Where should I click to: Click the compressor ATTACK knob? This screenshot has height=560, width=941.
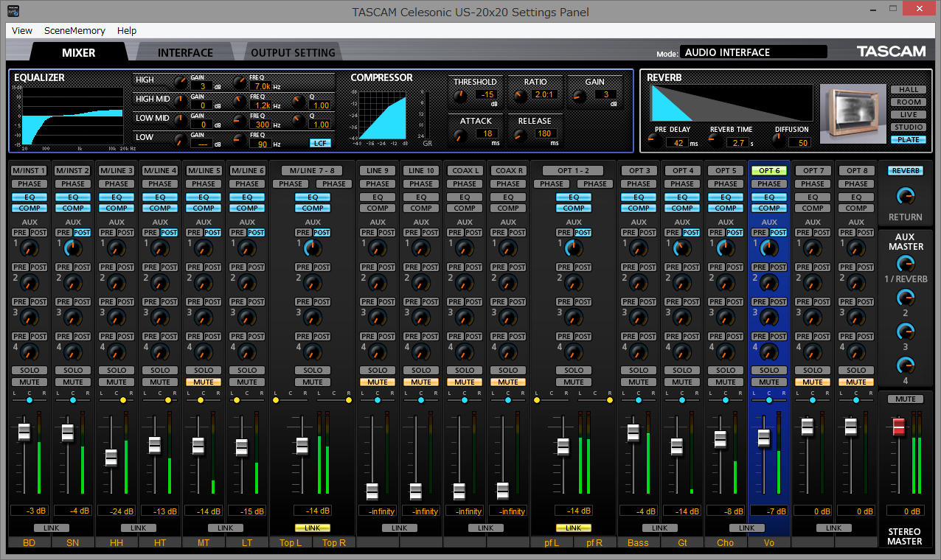click(x=460, y=135)
